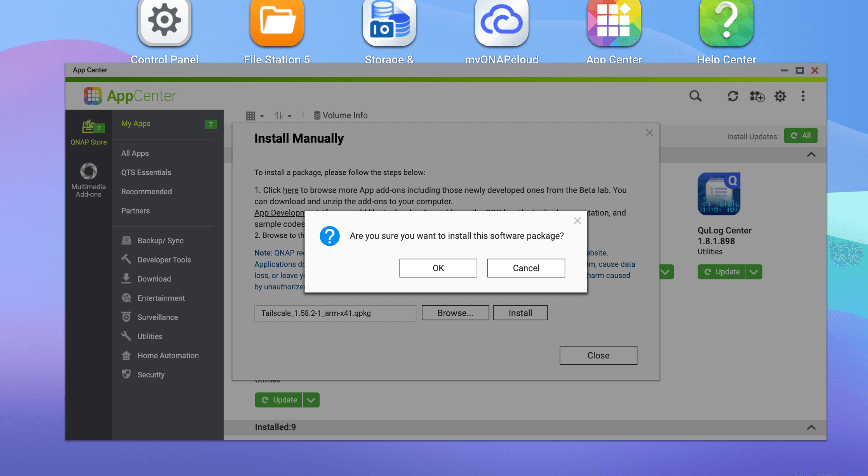Open the Developer Tools category
This screenshot has width=868, height=476.
click(x=164, y=259)
